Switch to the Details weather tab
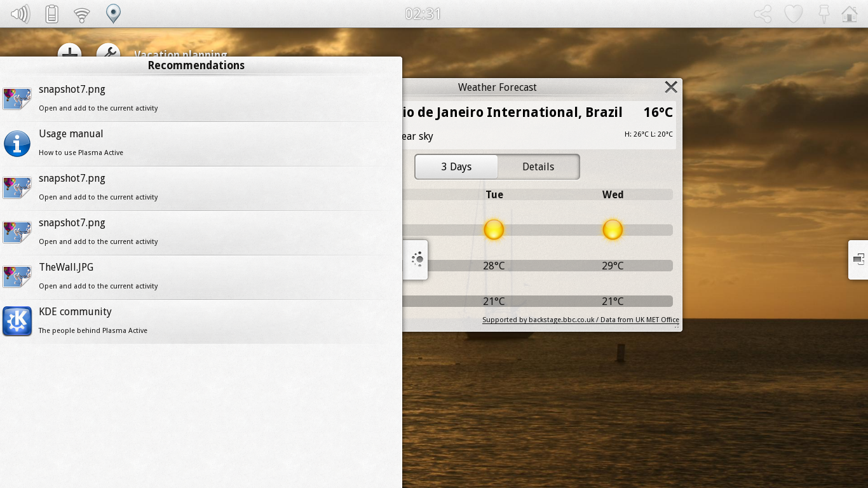Image resolution: width=868 pixels, height=488 pixels. click(538, 166)
